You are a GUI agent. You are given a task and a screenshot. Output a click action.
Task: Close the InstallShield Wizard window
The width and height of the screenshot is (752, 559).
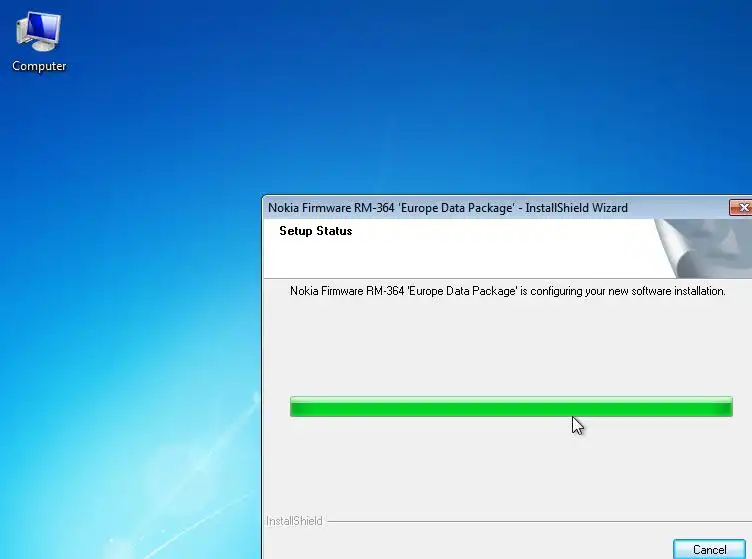741,208
